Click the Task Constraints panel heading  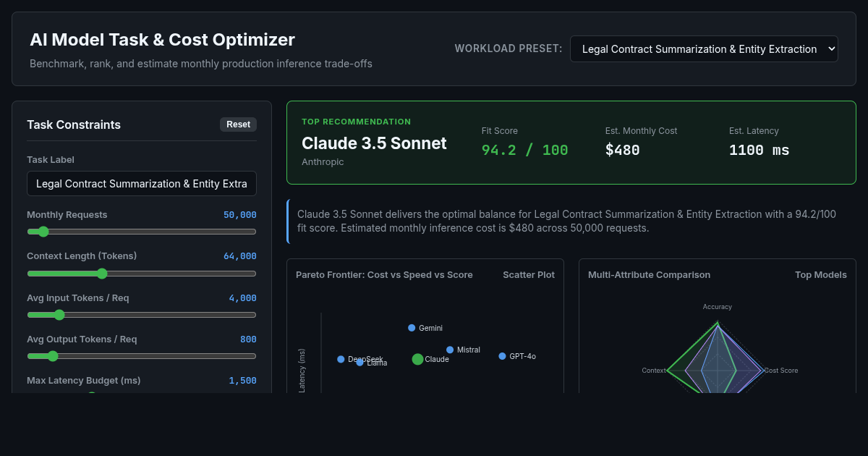coord(74,124)
